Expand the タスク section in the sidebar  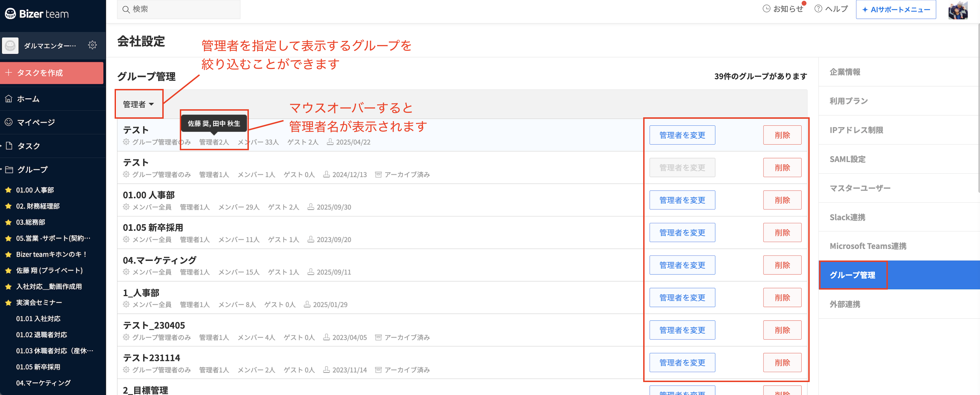(1, 146)
